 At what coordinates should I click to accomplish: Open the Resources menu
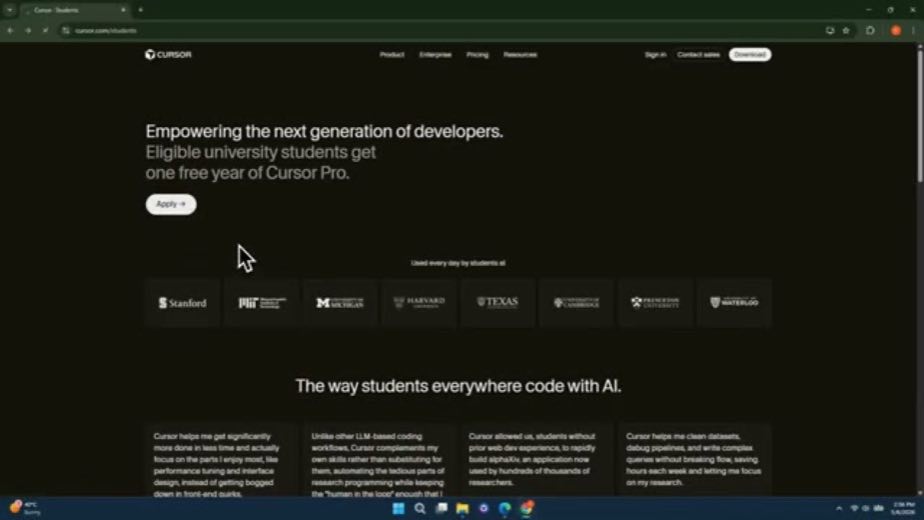point(520,55)
